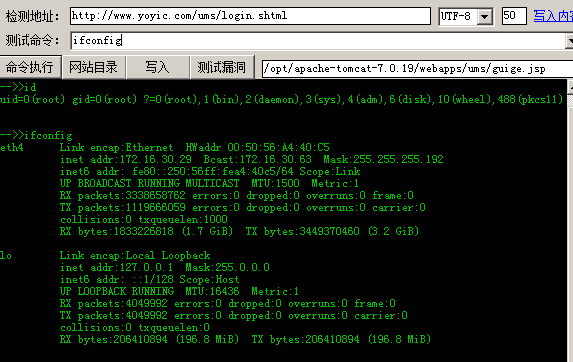Click Mask:255.255.255.192 text
The image size is (573, 362).
click(x=383, y=160)
